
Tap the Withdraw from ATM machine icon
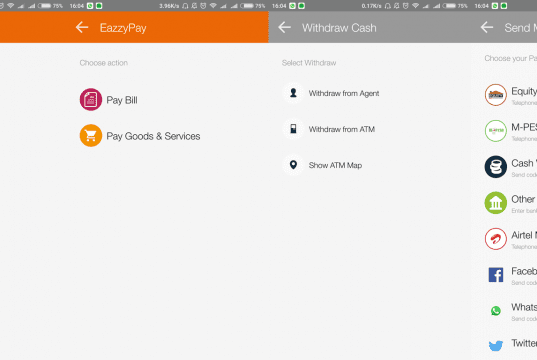point(293,129)
